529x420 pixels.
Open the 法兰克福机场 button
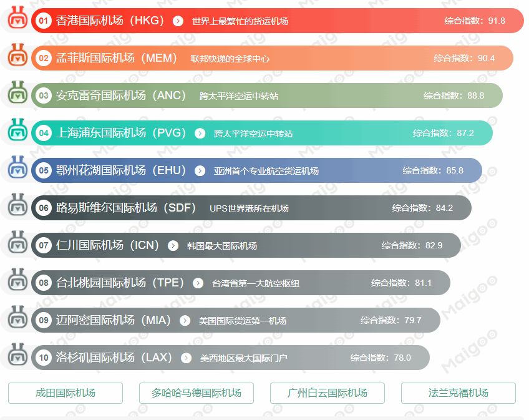pyautogui.click(x=458, y=393)
